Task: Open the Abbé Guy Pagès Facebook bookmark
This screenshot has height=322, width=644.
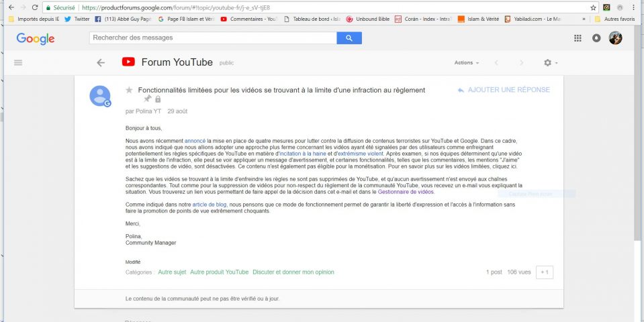Action: coord(123,19)
